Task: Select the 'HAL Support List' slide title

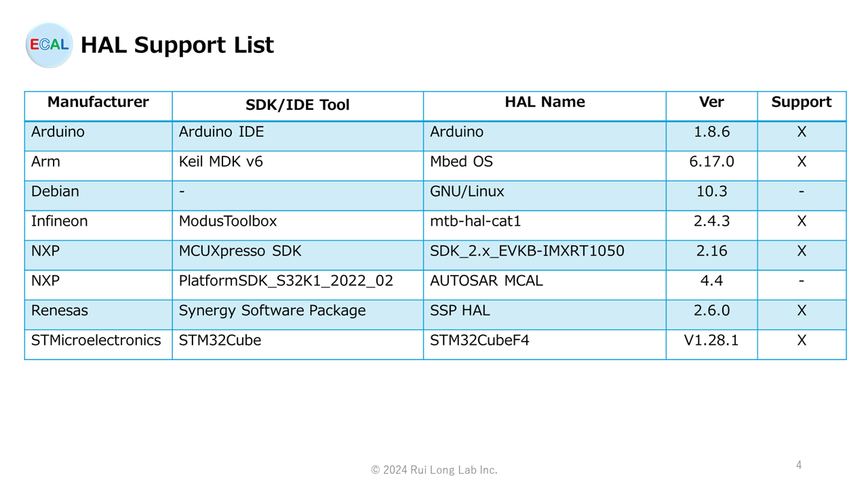Action: point(177,45)
